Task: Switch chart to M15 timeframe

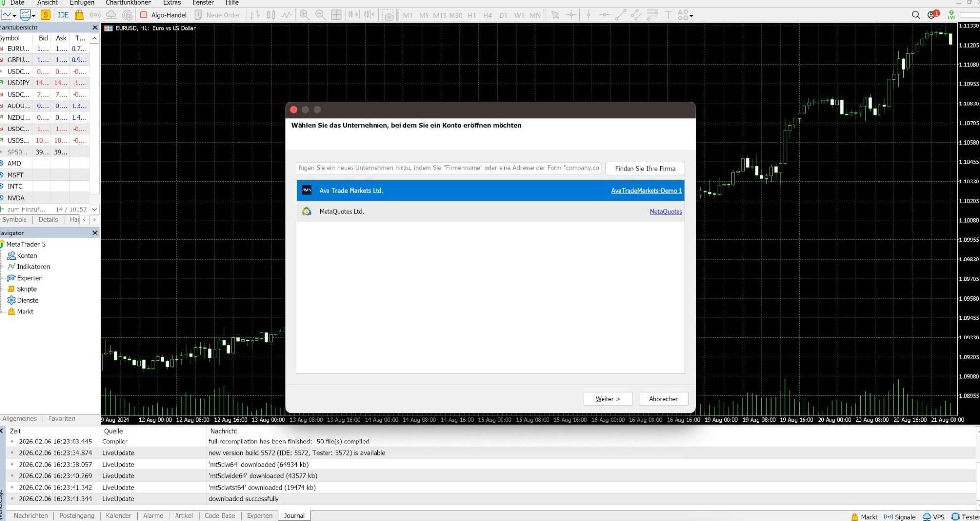Action: (439, 15)
